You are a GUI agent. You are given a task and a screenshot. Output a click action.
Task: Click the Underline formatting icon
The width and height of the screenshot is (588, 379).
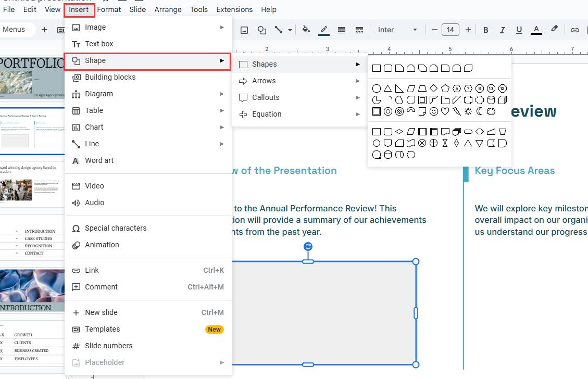pos(519,30)
